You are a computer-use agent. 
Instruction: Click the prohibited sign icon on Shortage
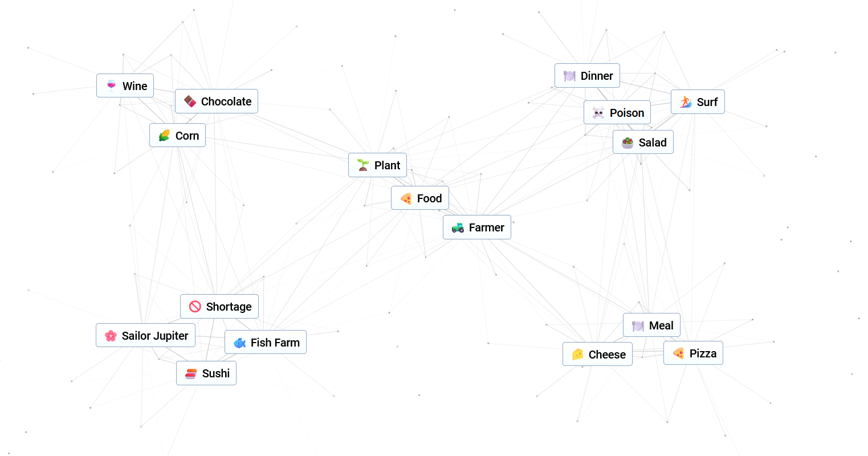coord(195,307)
